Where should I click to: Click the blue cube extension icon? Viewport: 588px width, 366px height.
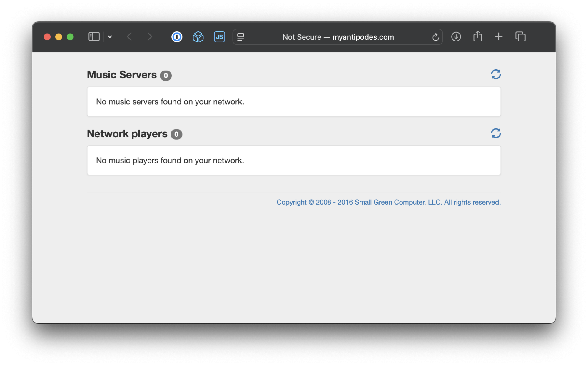[198, 37]
